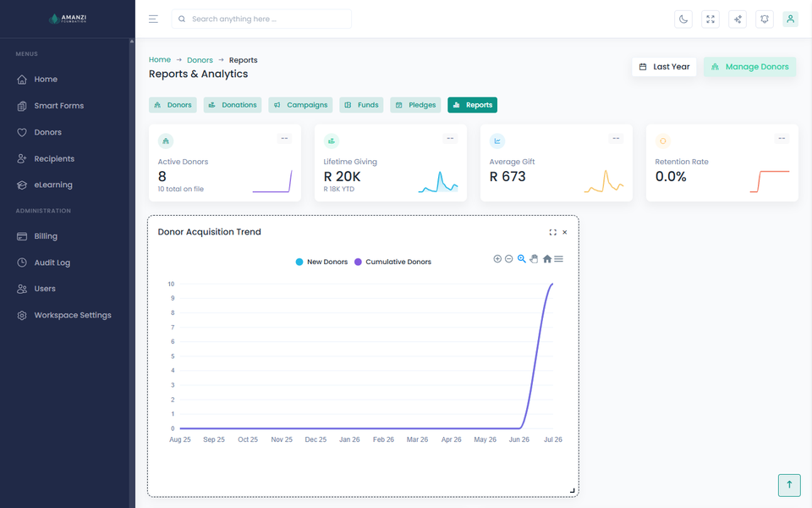812x508 pixels.
Task: Open the chart export hamburger menu
Action: pyautogui.click(x=559, y=259)
